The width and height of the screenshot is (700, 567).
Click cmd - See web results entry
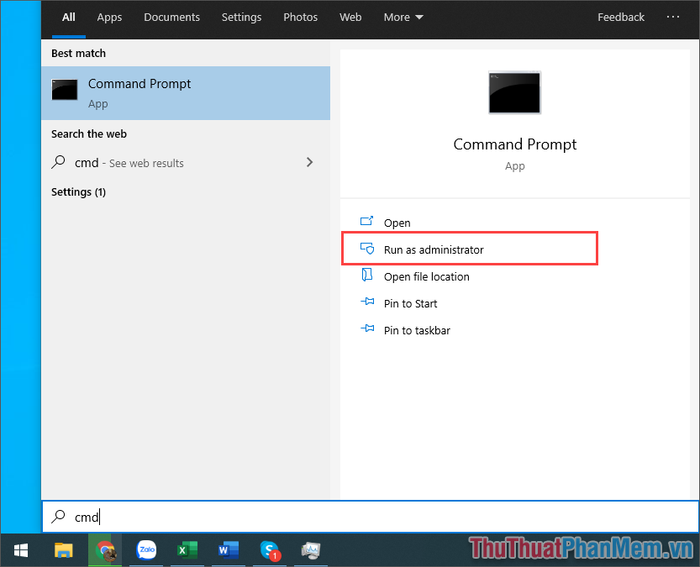point(186,163)
